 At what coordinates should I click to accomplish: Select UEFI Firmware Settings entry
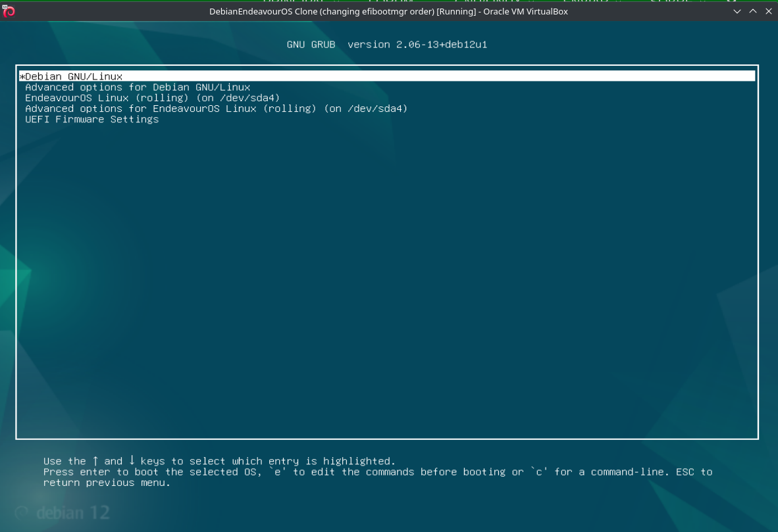tap(91, 119)
